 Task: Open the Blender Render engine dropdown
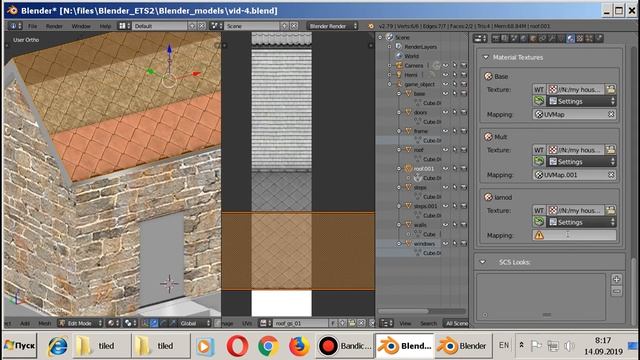(x=332, y=26)
